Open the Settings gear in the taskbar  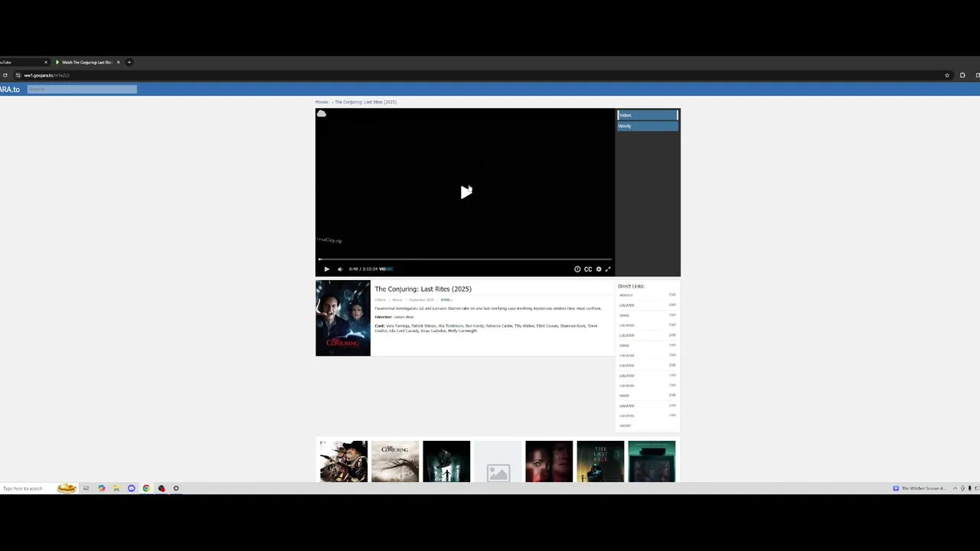tap(176, 488)
